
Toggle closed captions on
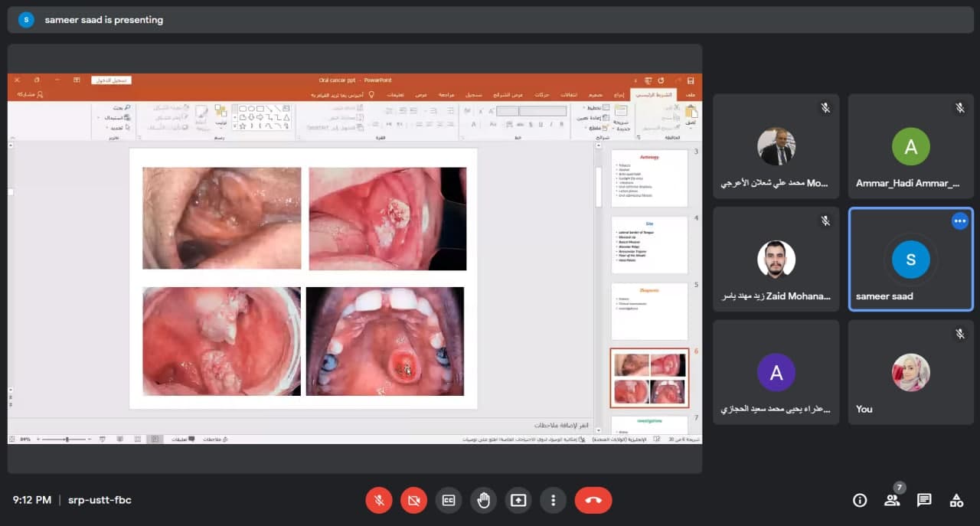[449, 500]
